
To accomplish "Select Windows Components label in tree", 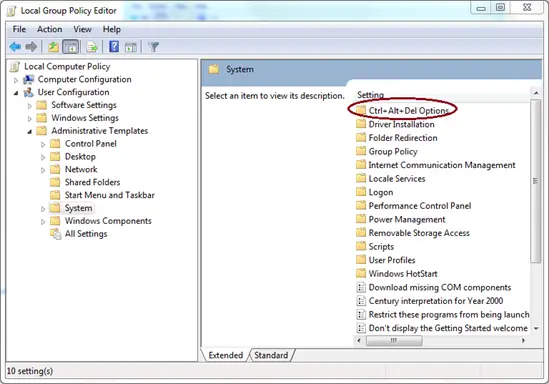I will pyautogui.click(x=108, y=221).
